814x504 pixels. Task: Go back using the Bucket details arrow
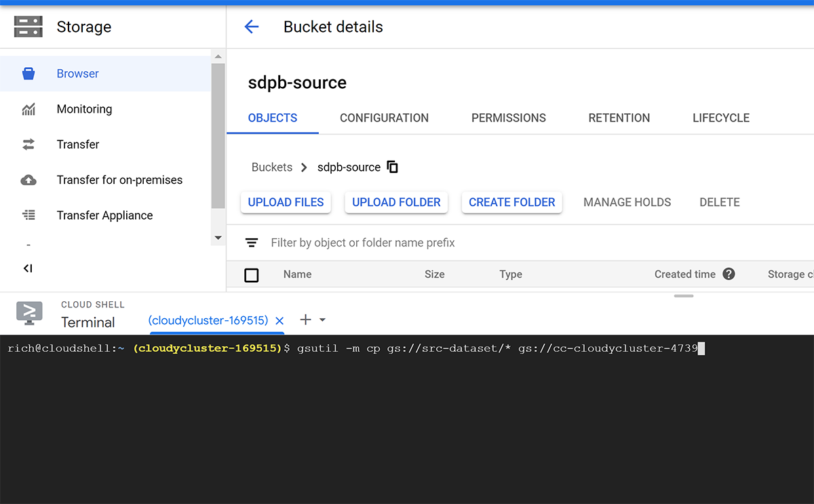(x=252, y=27)
